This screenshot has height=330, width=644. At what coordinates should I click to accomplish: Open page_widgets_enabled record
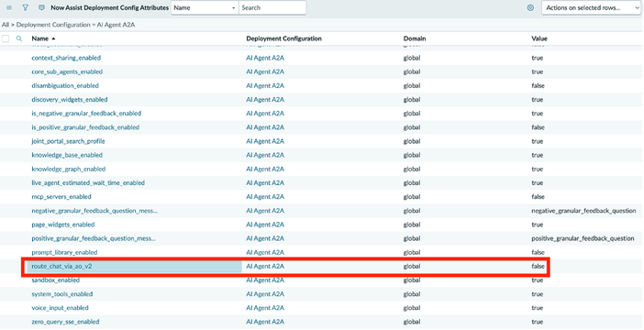(x=62, y=225)
